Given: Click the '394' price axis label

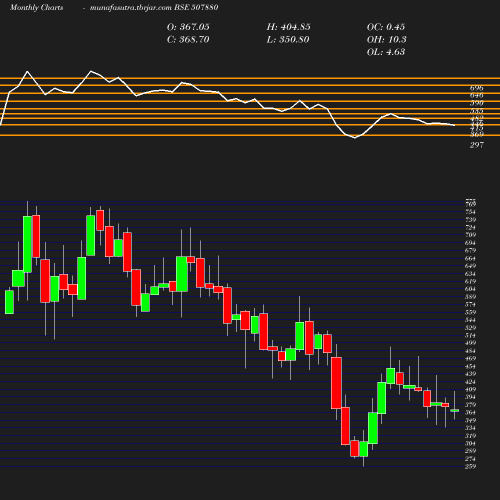Looking at the screenshot, I should (470, 397).
